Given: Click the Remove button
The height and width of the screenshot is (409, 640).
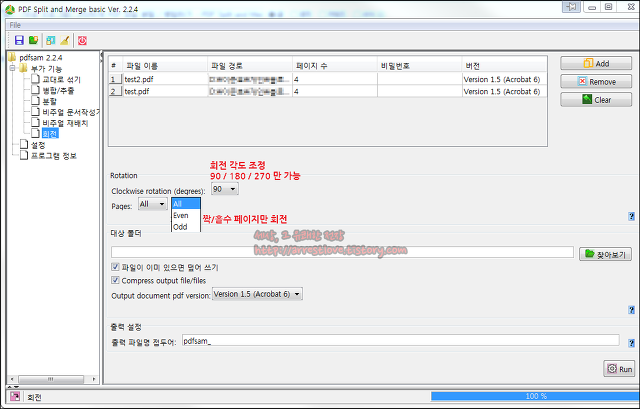Looking at the screenshot, I should [596, 82].
